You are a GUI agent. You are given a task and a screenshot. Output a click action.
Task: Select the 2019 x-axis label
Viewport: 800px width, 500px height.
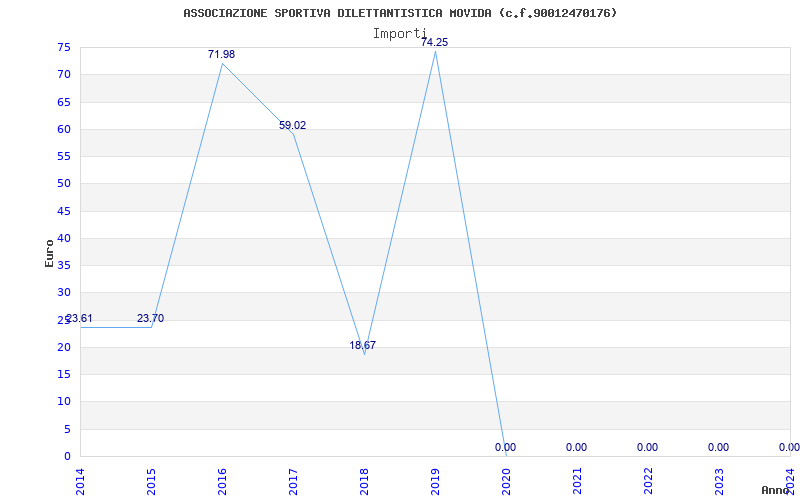435,483
